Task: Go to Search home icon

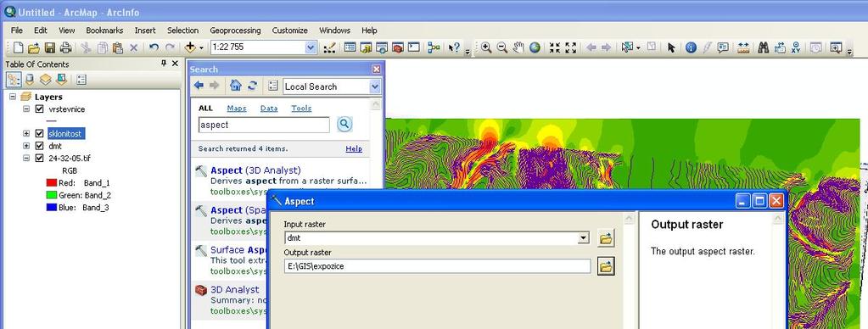Action: (x=235, y=86)
